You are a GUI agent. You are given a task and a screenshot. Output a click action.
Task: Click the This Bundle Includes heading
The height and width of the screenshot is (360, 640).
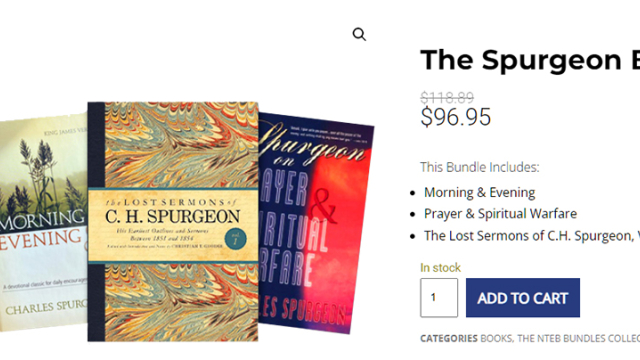coord(480,167)
